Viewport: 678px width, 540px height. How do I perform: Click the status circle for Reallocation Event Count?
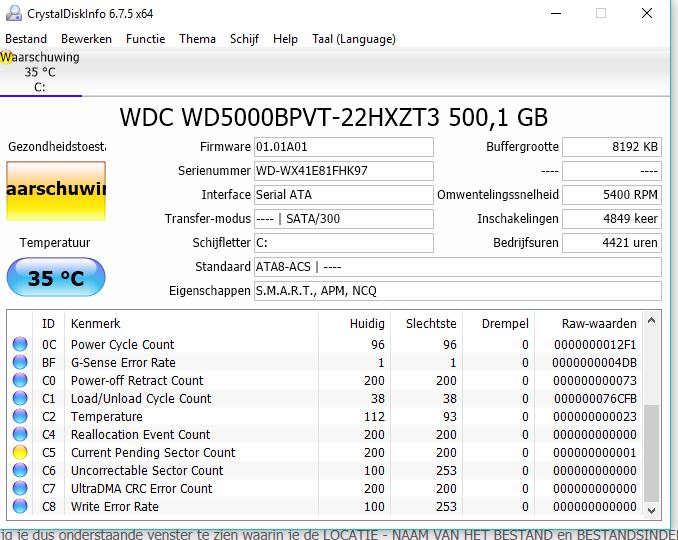pyautogui.click(x=20, y=434)
